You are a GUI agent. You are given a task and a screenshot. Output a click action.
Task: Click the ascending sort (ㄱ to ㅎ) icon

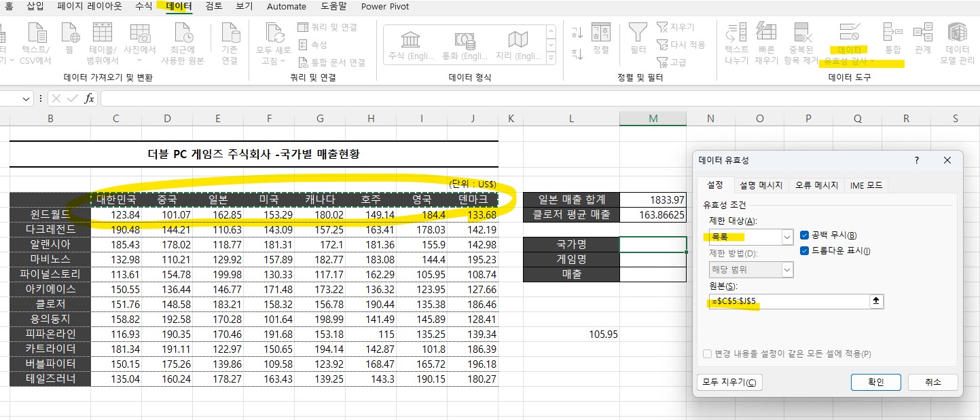(577, 33)
